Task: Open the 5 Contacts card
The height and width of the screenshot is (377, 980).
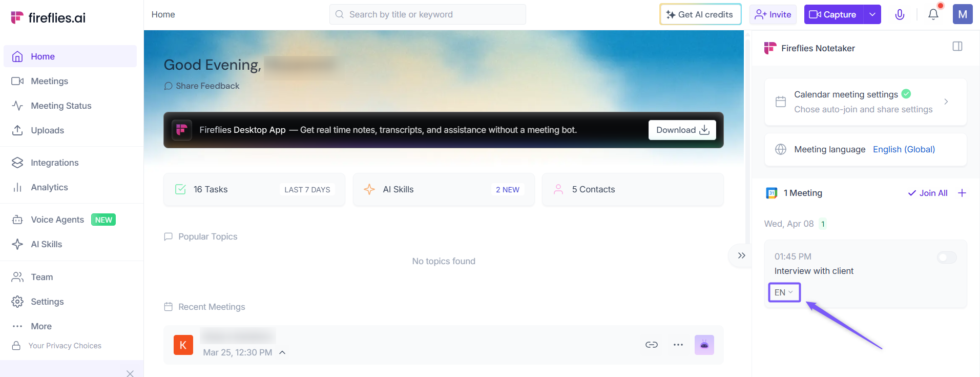Action: click(x=633, y=189)
